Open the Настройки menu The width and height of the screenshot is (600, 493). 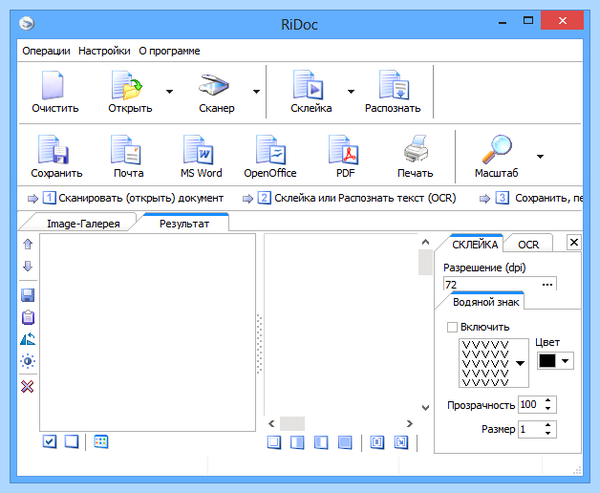(104, 51)
